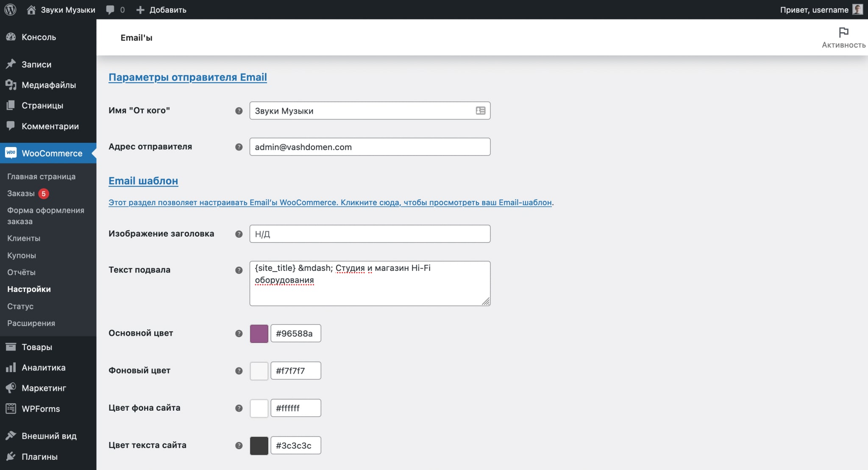Click help icon beside Изображение заголовка

pos(239,234)
